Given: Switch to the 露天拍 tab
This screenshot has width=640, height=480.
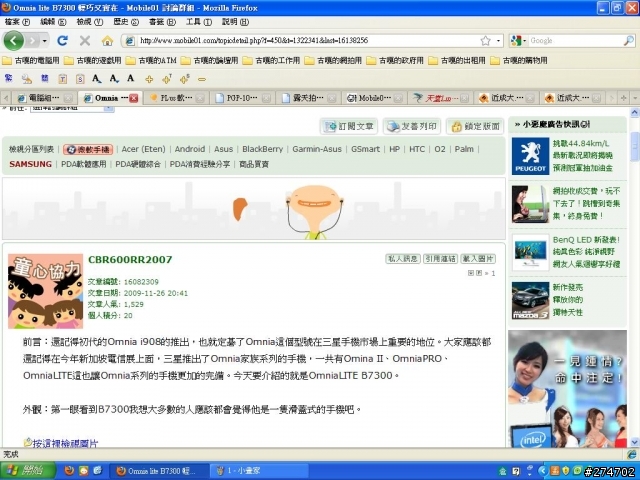Looking at the screenshot, I should coord(308,98).
